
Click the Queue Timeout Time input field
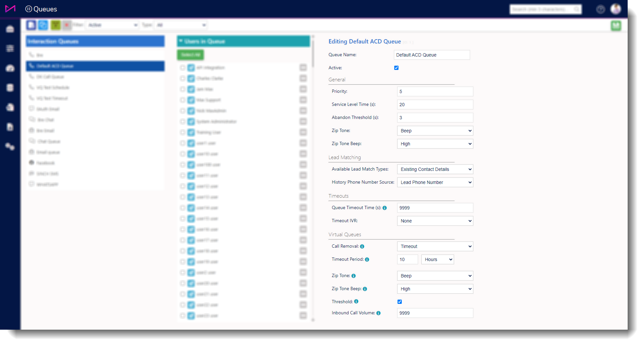click(x=435, y=208)
